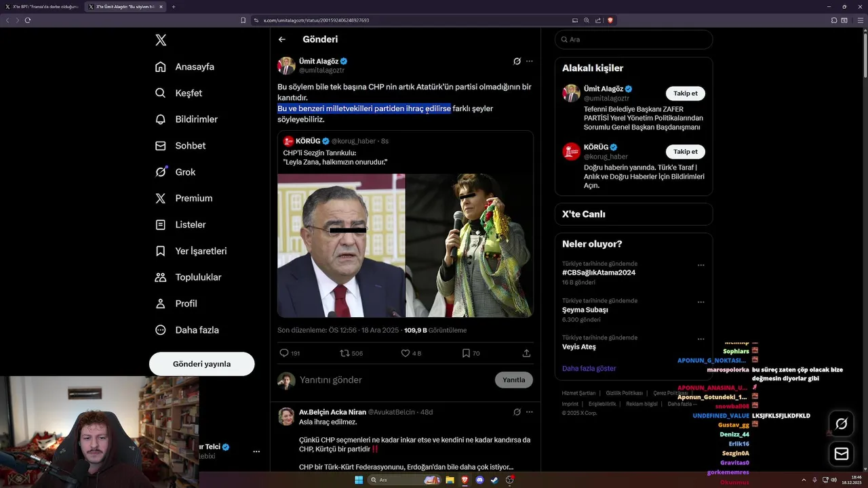
Task: Open Veyis Ateş trend
Action: 579,346
